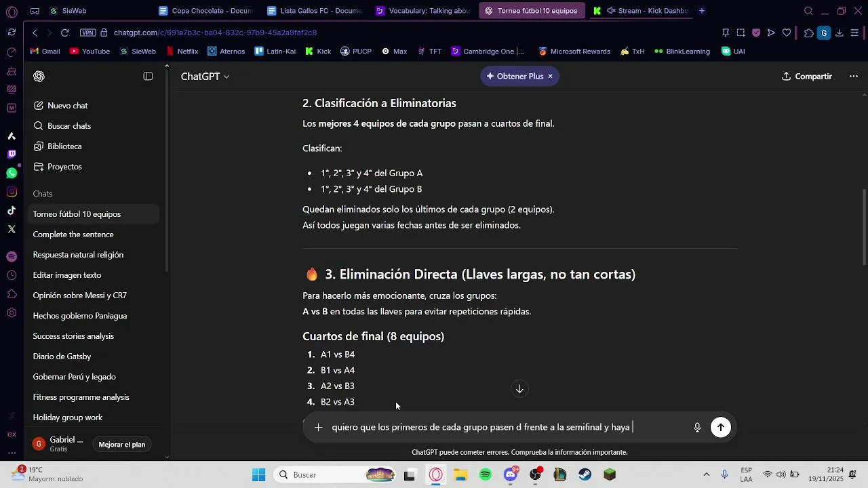Reload the page from the address bar
Image resolution: width=868 pixels, height=488 pixels.
tap(64, 33)
